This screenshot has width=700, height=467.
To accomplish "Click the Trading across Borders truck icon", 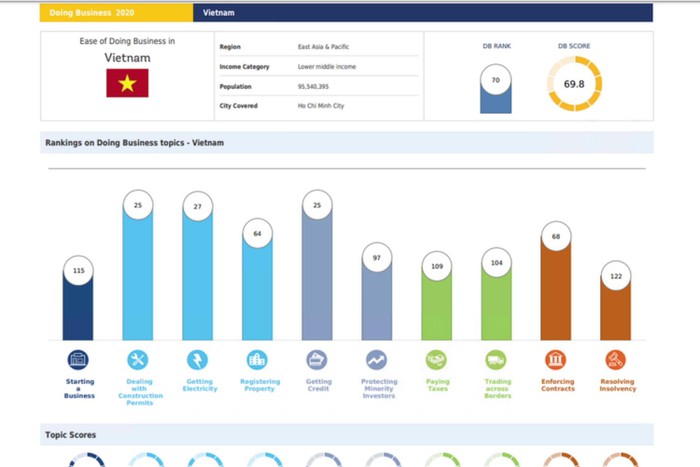I will point(496,360).
